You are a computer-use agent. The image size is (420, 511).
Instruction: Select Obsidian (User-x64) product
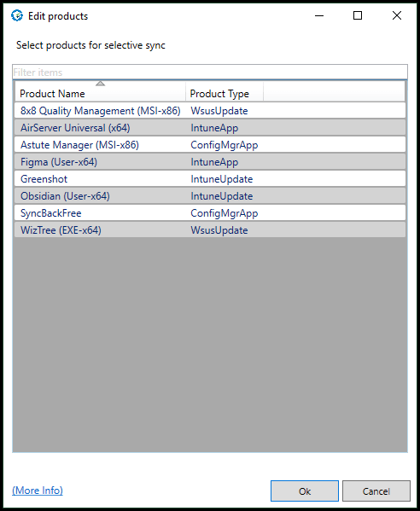click(210, 196)
